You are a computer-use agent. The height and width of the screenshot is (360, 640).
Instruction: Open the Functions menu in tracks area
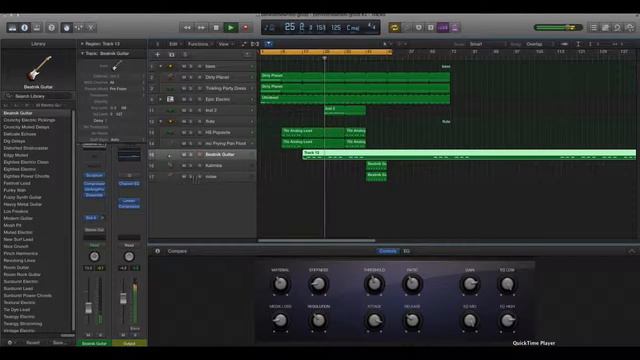click(x=200, y=44)
